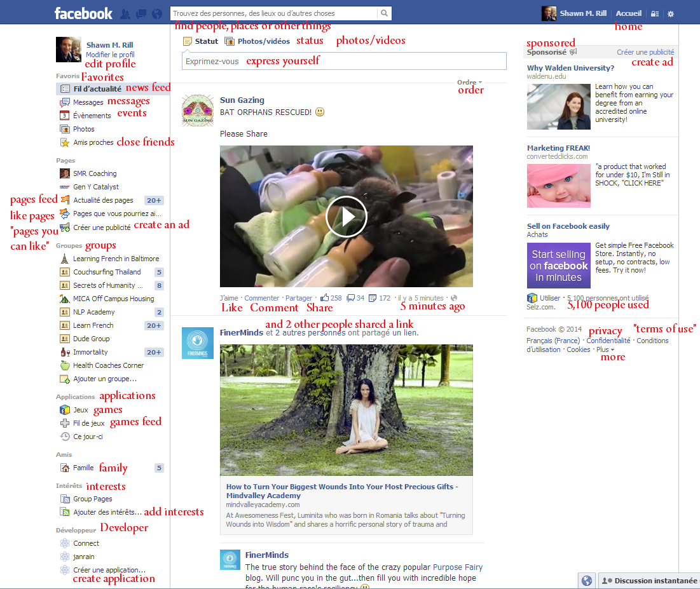700x589 pixels.
Task: Open Dude Group
Action: pyautogui.click(x=91, y=339)
